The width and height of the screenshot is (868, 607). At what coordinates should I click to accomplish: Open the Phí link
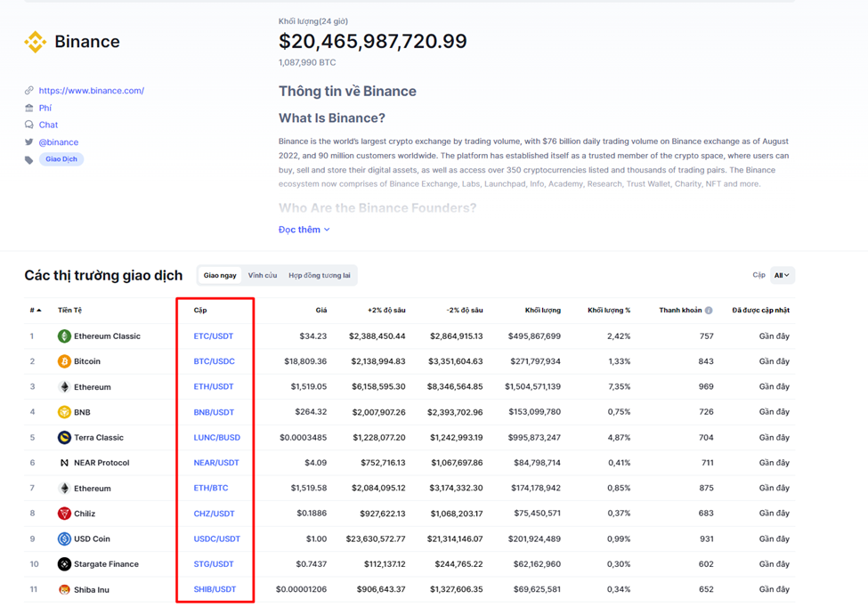pyautogui.click(x=45, y=108)
